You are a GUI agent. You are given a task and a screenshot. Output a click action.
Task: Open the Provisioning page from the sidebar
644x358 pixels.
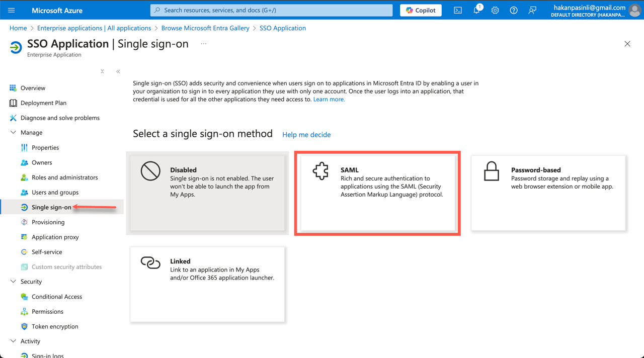(x=49, y=222)
